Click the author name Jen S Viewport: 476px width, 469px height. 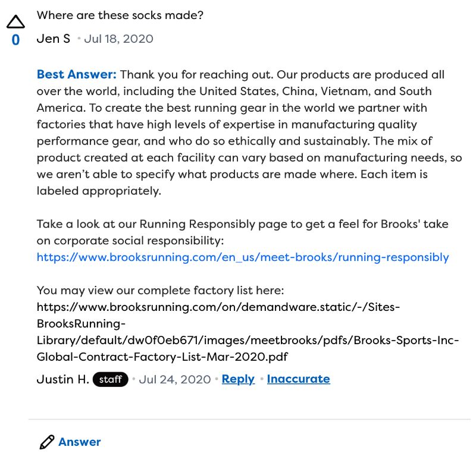54,39
